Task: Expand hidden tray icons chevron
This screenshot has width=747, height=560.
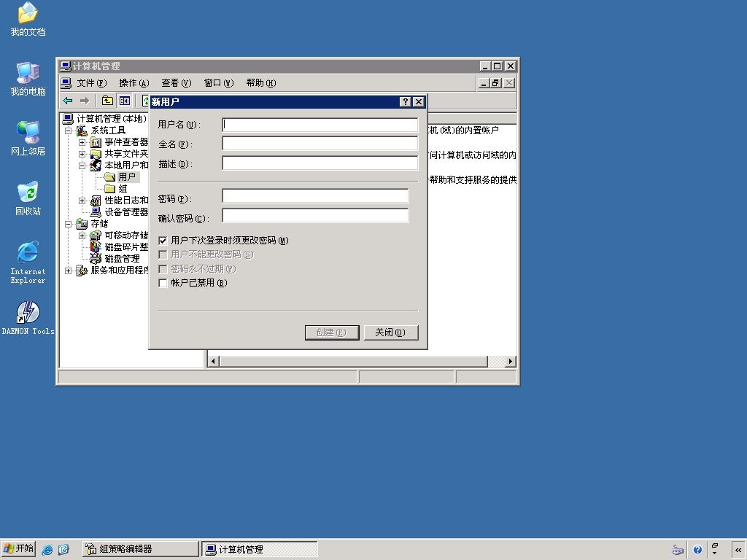Action: point(738,550)
